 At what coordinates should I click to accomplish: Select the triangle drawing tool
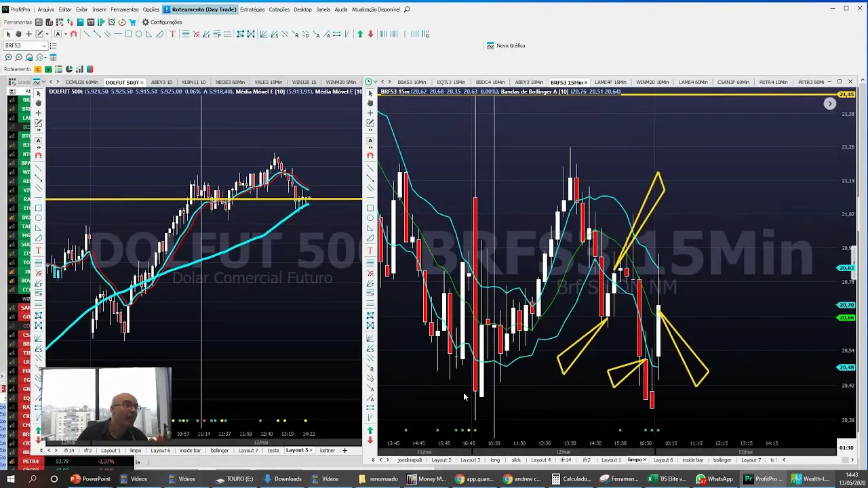tap(149, 34)
